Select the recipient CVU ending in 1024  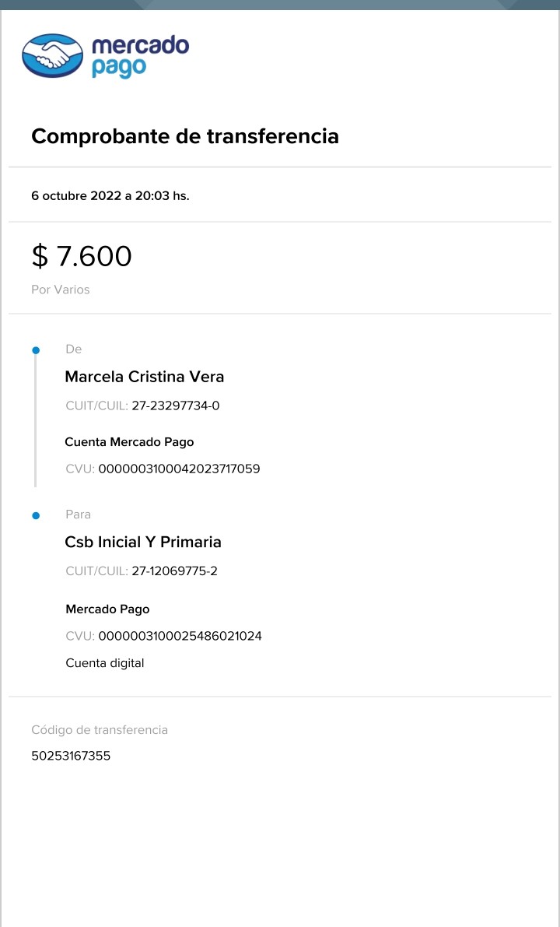[180, 636]
